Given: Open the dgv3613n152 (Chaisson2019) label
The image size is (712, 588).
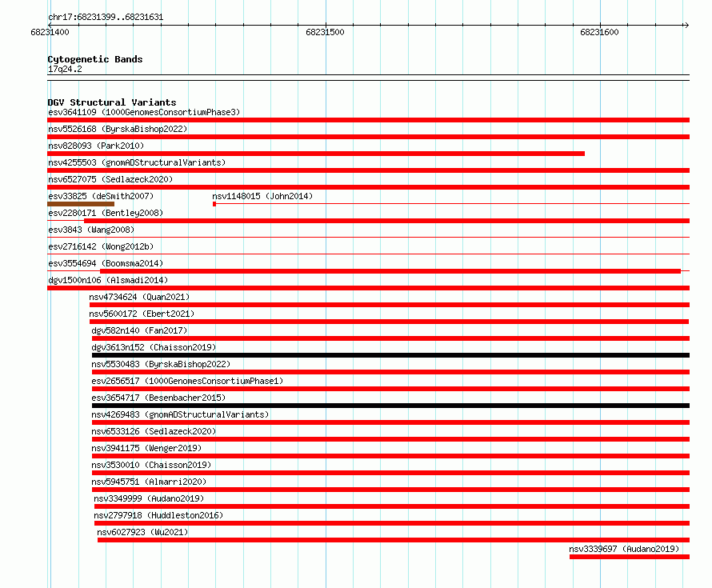Looking at the screenshot, I should tap(154, 347).
